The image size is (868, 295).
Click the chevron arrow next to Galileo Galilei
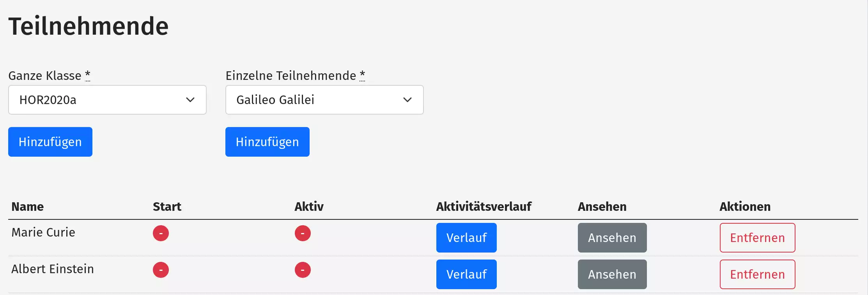tap(407, 100)
